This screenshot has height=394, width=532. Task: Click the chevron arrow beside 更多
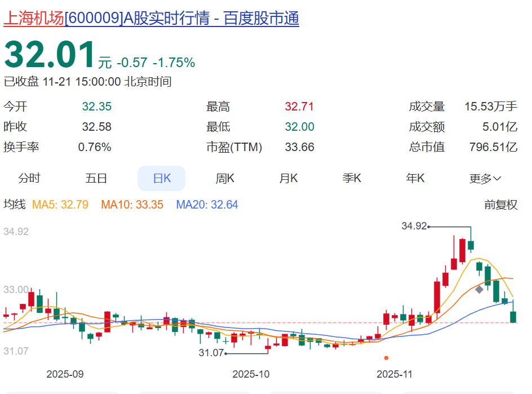(x=497, y=179)
